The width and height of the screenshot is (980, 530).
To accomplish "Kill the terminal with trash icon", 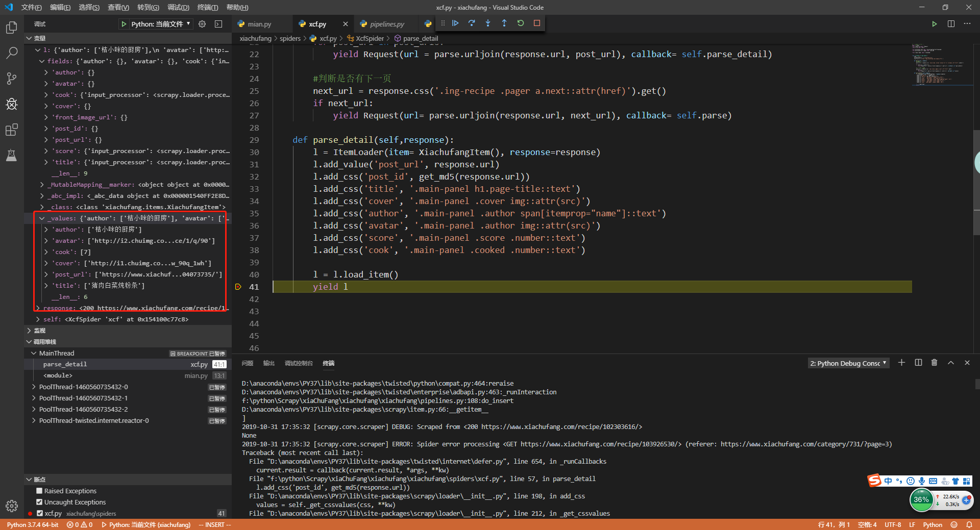I will point(934,363).
